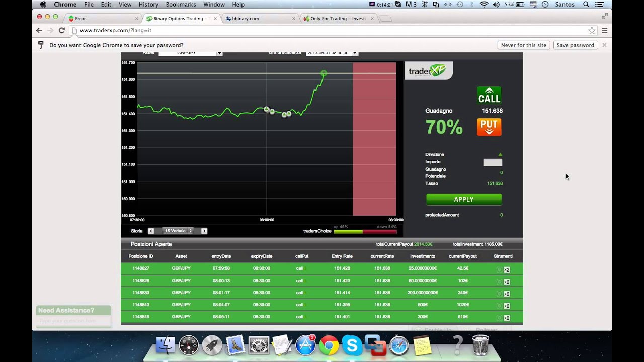Click x2 double-up icon for position 1148849
Image resolution: width=644 pixels, height=362 pixels.
507,318
